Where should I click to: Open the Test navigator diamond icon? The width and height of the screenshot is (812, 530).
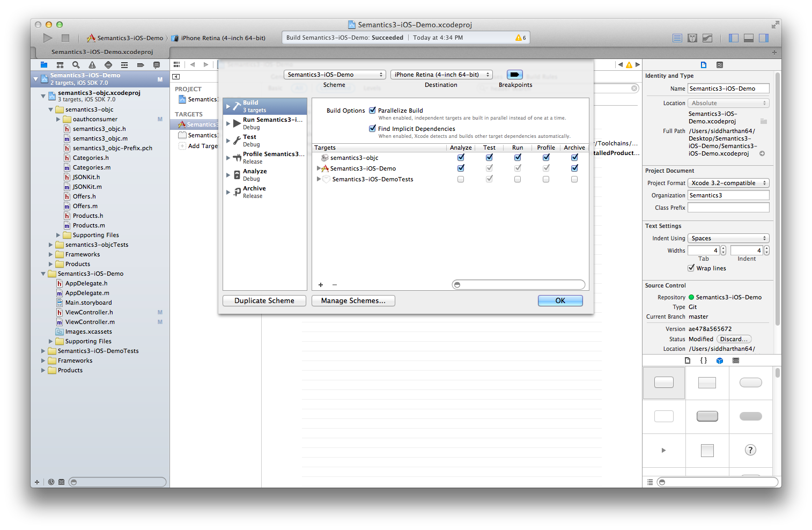(x=108, y=64)
